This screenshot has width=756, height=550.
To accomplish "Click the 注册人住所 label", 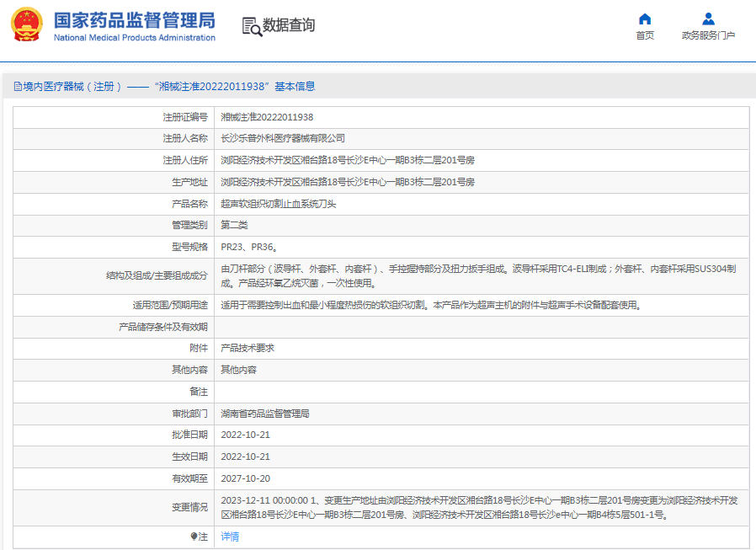I will 185,160.
